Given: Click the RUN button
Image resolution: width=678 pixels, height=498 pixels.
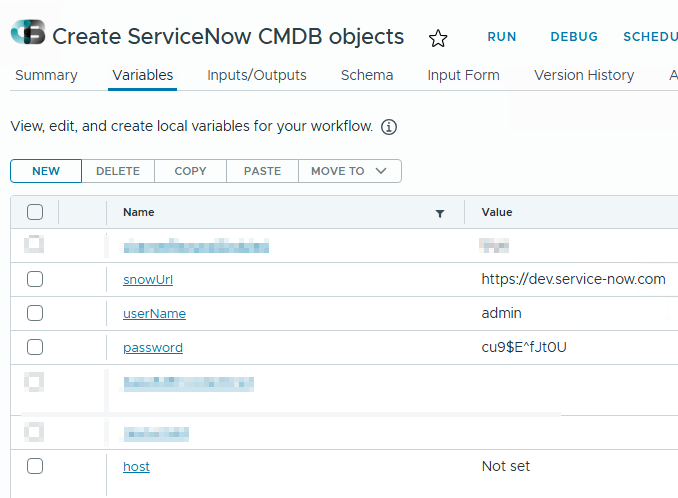Looking at the screenshot, I should tap(502, 37).
